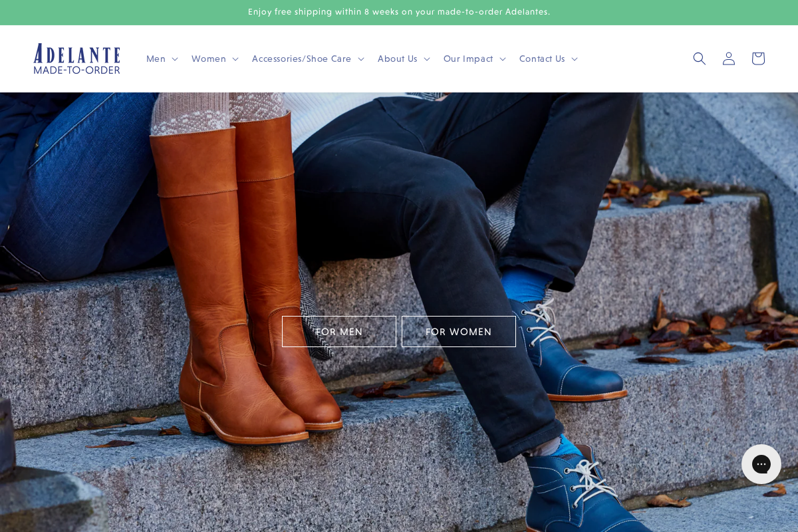The height and width of the screenshot is (532, 798).
Task: Open the Our Impact dropdown chevron
Action: (503, 59)
